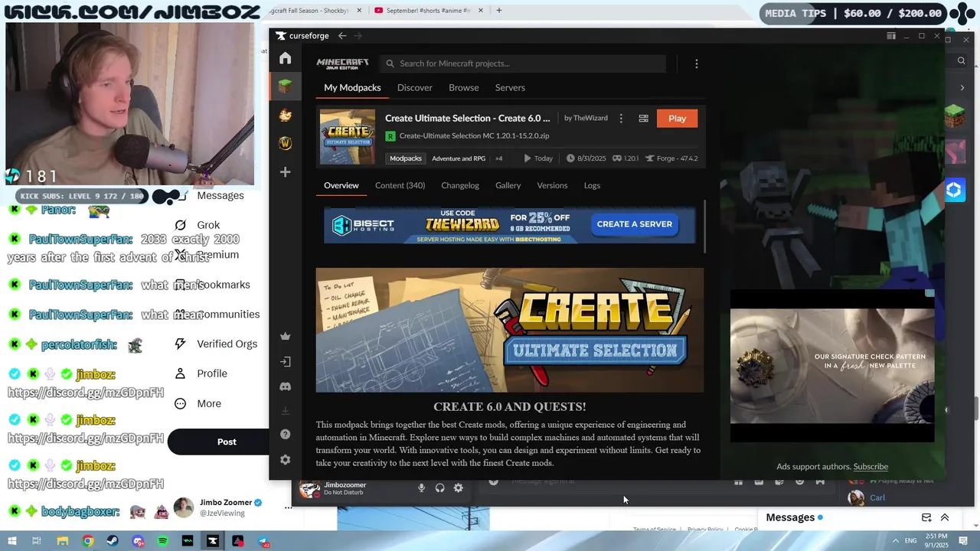Click the TheWizard author link
The height and width of the screenshot is (551, 980).
click(x=590, y=118)
